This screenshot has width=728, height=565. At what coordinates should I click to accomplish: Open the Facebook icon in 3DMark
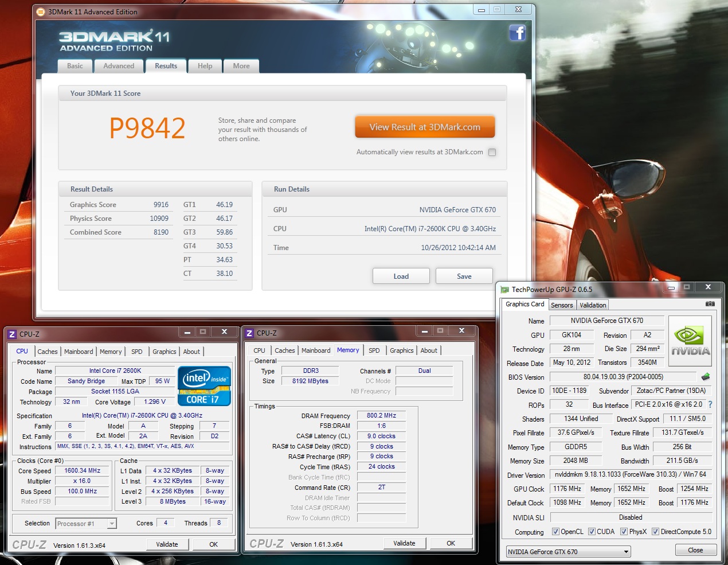[x=518, y=33]
